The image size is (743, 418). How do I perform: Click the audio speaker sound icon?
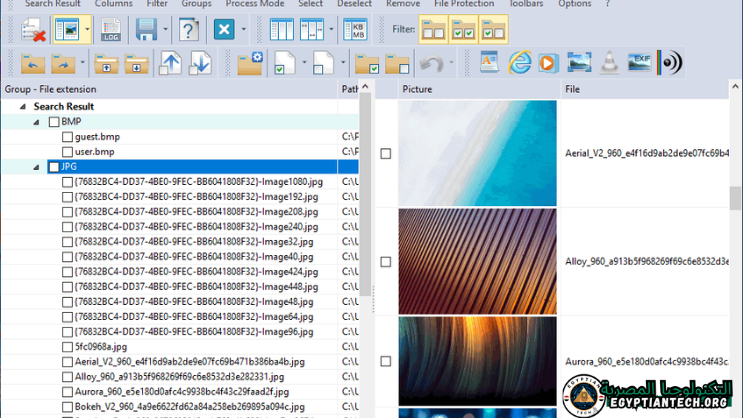670,62
